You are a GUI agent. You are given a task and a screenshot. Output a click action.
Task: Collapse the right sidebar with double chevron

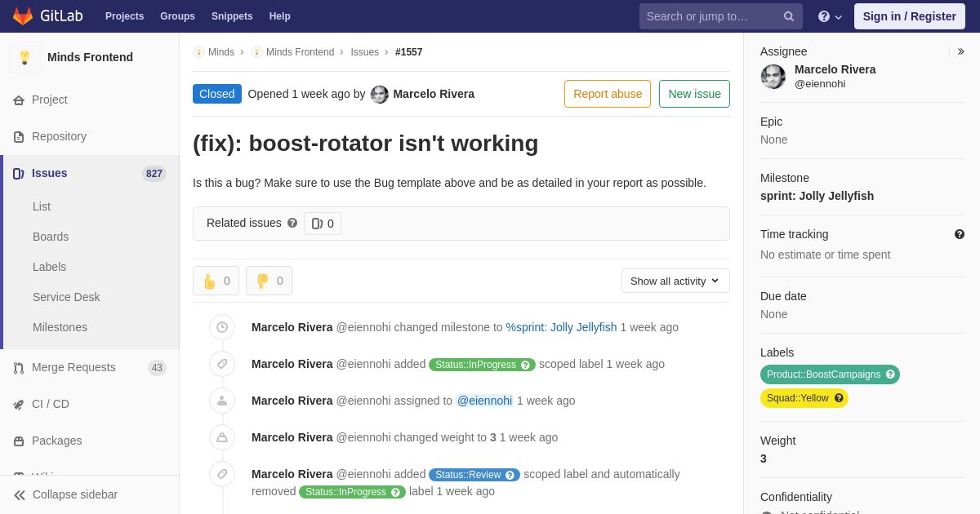960,51
